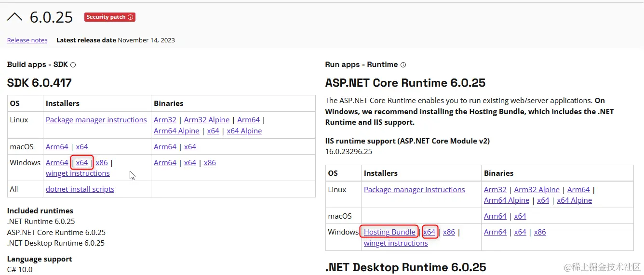Image resolution: width=644 pixels, height=275 pixels.
Task: Download SDK Windows Arm64 installer
Action: click(x=57, y=163)
